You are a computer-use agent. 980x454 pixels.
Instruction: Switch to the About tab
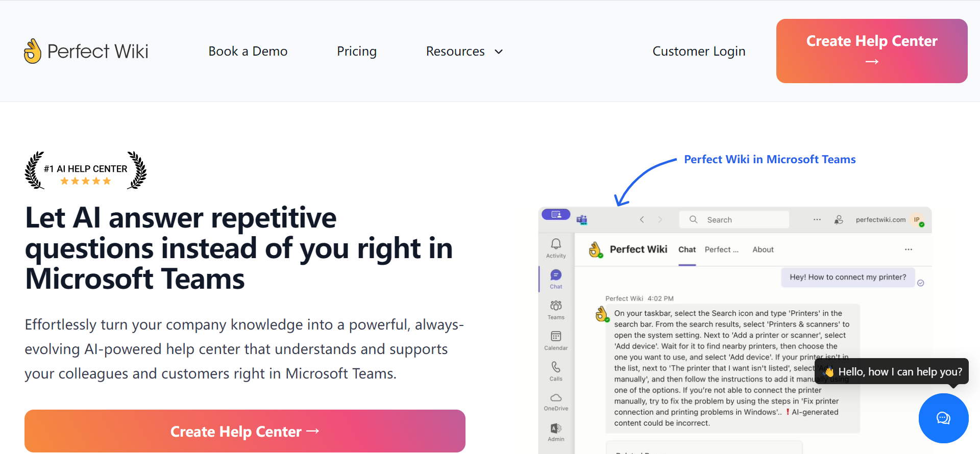[763, 249]
